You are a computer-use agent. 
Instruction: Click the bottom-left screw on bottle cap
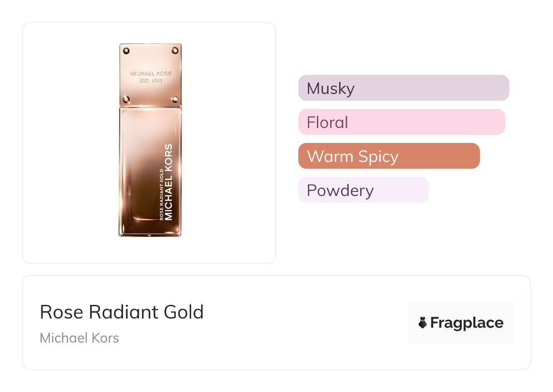(127, 99)
